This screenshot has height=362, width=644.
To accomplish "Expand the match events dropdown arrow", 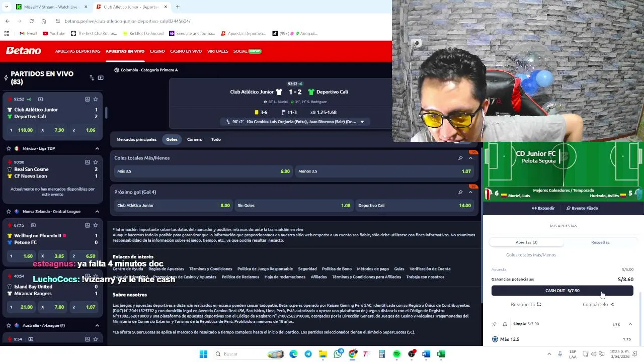I will click(x=362, y=122).
